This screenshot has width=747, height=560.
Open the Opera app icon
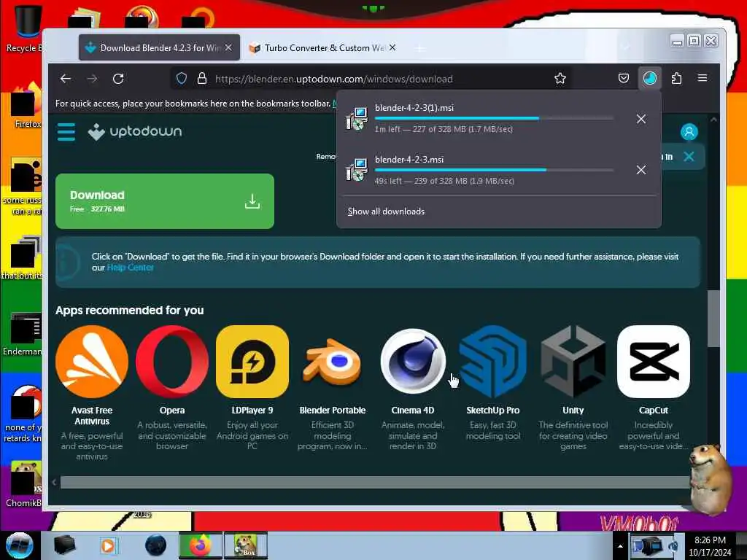click(172, 362)
